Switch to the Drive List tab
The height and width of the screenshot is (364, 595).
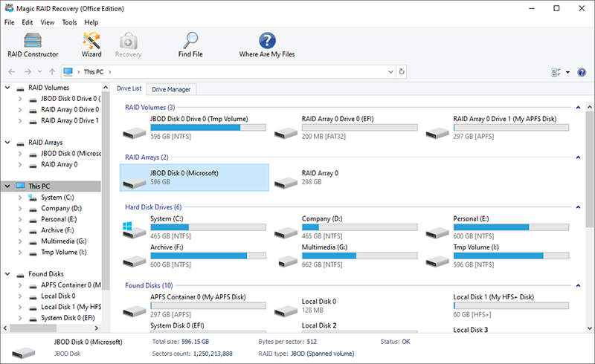coord(129,88)
